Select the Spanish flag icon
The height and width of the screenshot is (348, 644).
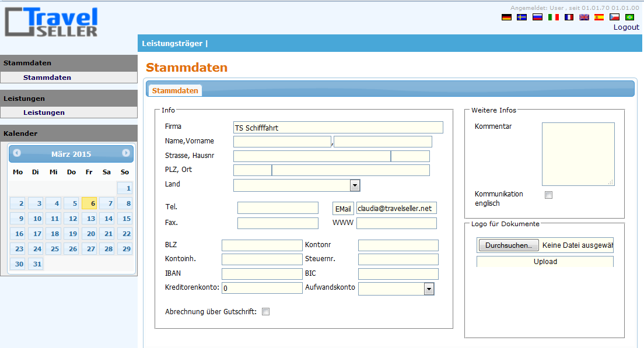599,17
